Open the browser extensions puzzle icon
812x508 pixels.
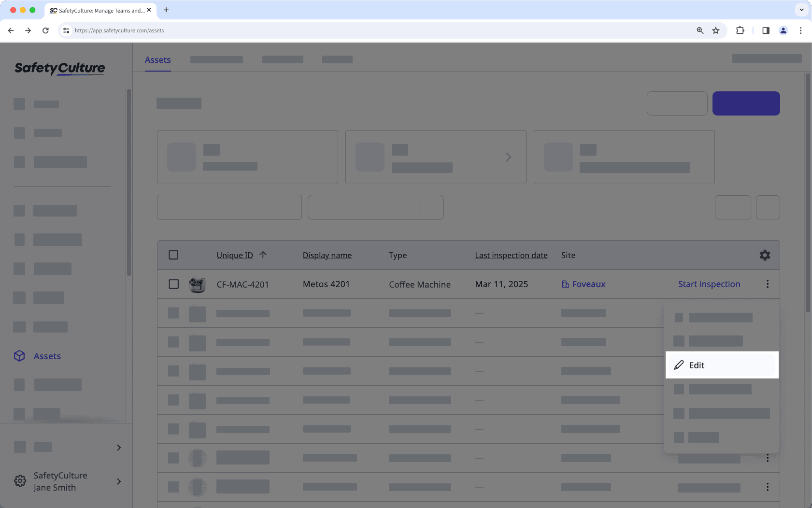coord(740,30)
